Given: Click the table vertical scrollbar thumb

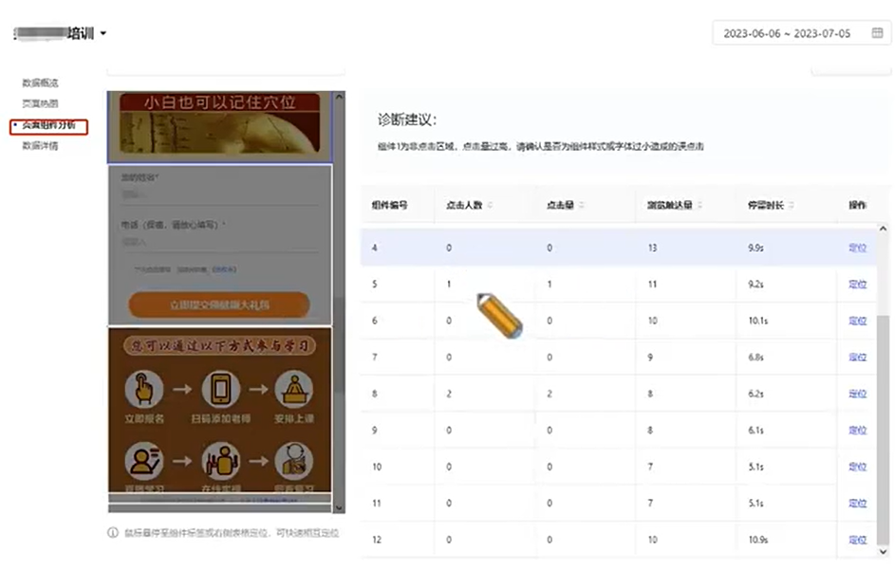Looking at the screenshot, I should tap(883, 429).
